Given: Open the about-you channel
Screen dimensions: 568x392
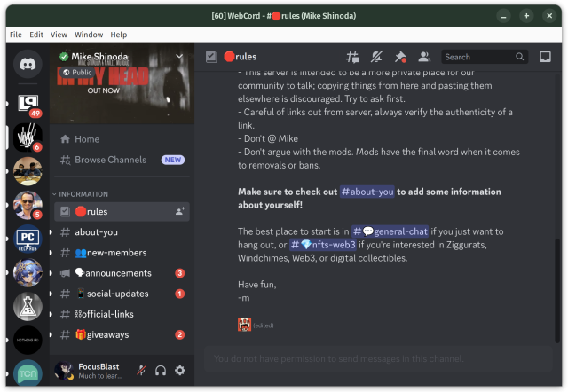Looking at the screenshot, I should [122, 232].
